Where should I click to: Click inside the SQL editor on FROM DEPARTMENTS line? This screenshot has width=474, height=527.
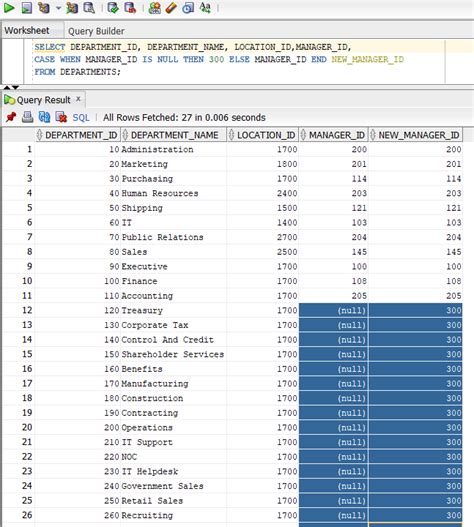78,72
